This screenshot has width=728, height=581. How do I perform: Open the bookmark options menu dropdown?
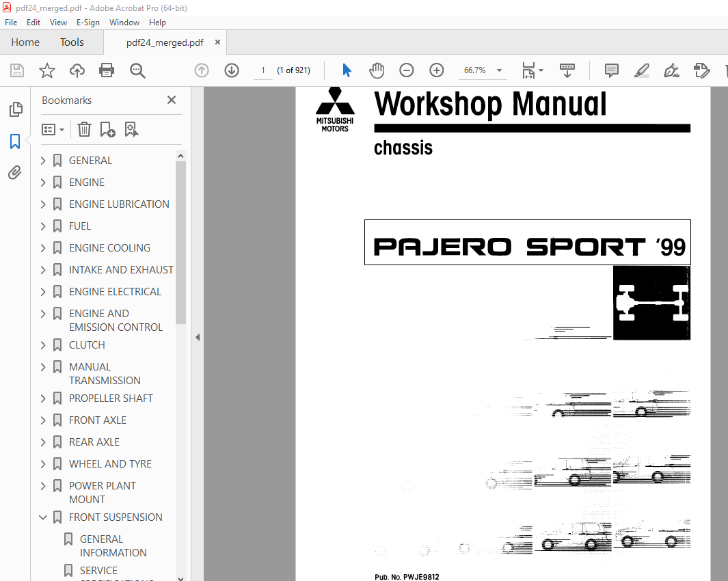(x=53, y=130)
